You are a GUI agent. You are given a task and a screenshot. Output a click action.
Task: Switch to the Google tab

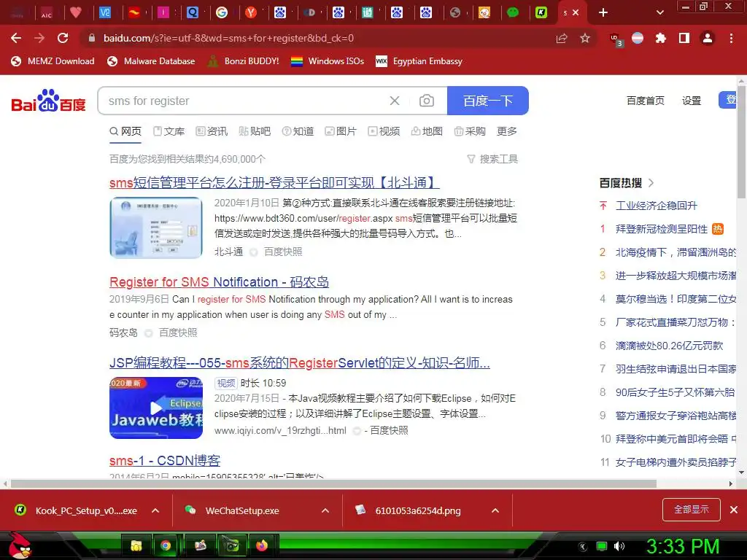(x=222, y=12)
